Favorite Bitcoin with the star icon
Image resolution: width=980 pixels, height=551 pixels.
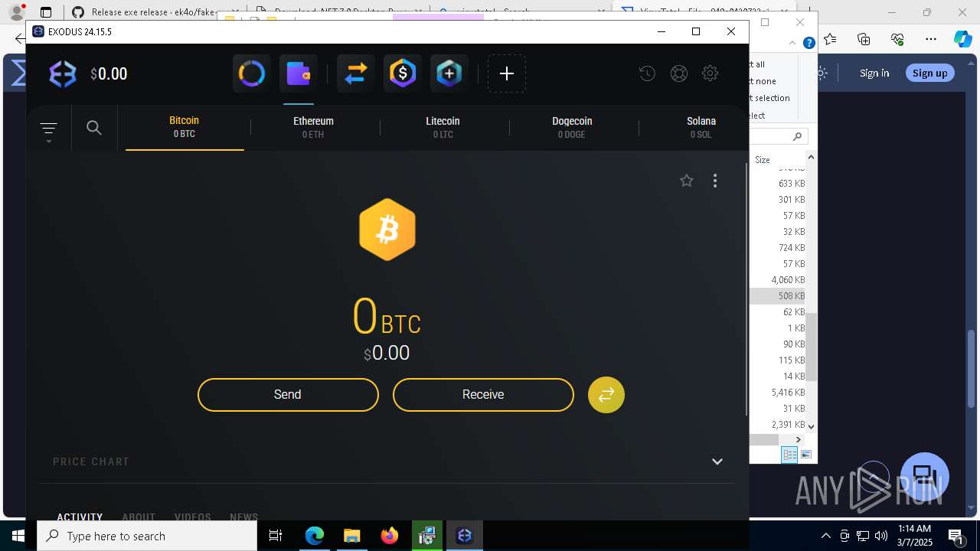[x=686, y=181]
